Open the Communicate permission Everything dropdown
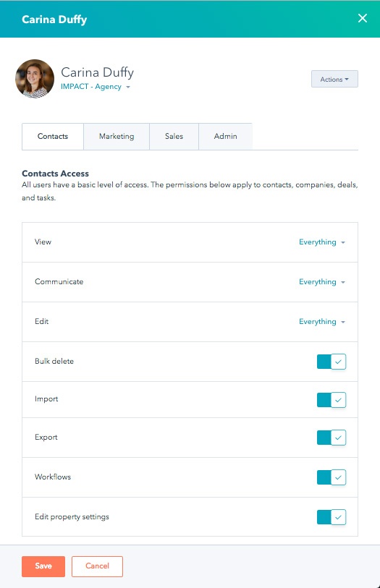The width and height of the screenshot is (380, 588). pyautogui.click(x=322, y=282)
